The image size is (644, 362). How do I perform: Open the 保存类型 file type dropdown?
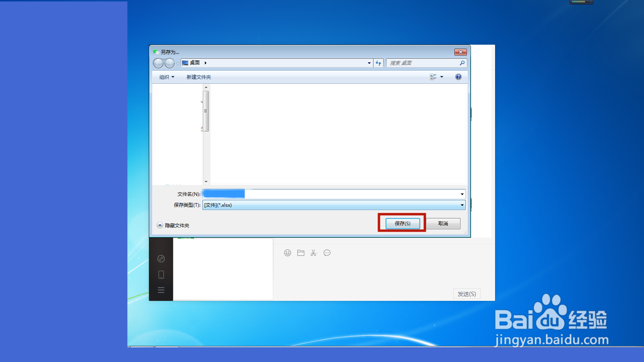coord(334,205)
